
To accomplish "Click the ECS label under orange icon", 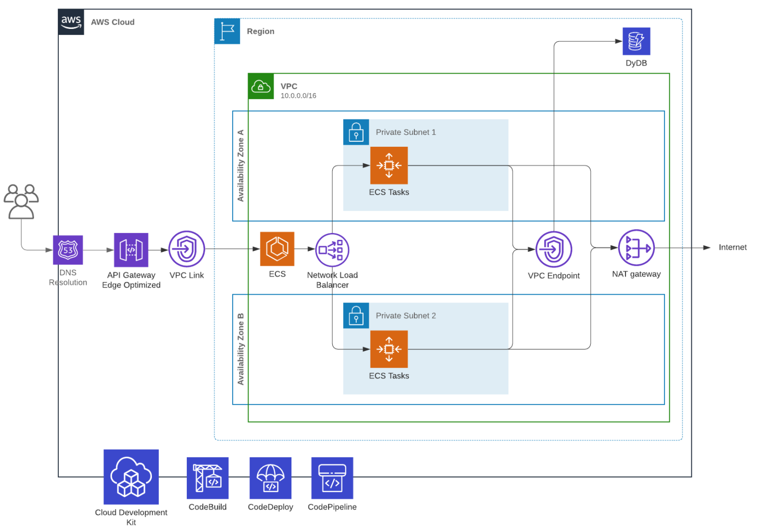I will point(277,274).
